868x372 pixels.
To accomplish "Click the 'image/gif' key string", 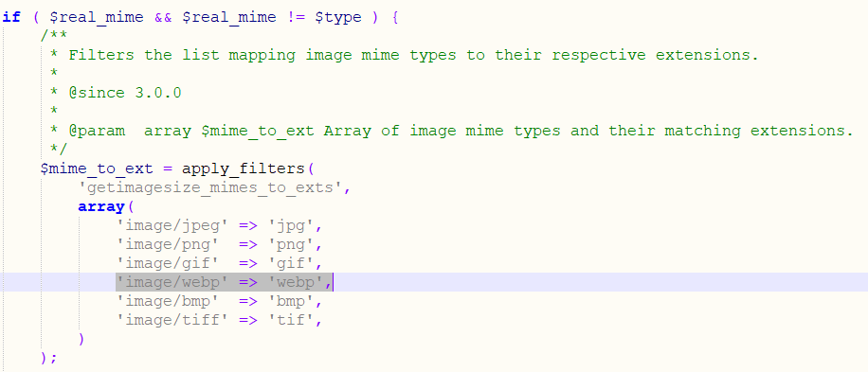I will (168, 263).
